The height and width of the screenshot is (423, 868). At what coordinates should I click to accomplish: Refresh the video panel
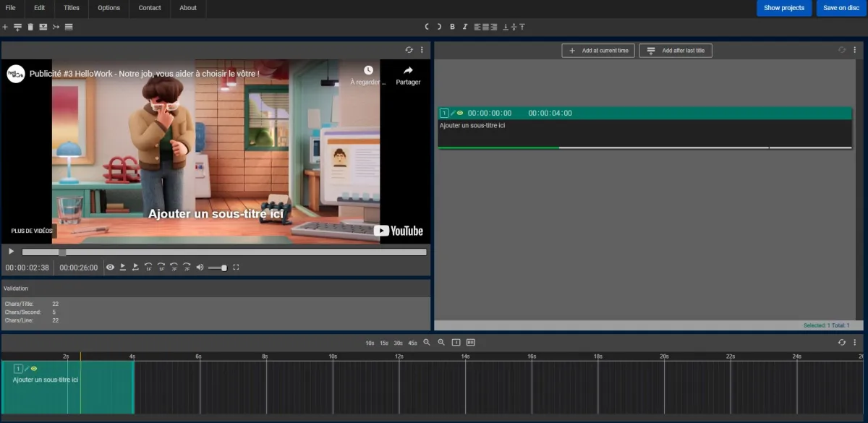coord(409,50)
